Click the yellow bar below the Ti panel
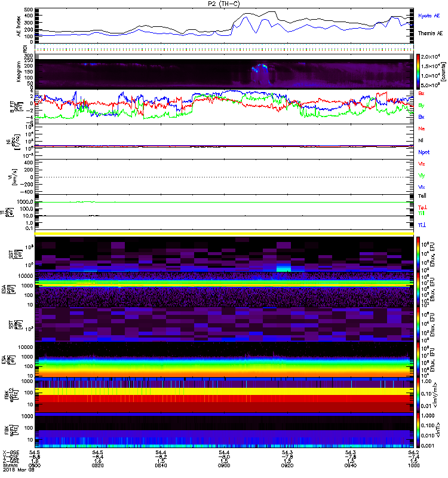 click(x=224, y=234)
